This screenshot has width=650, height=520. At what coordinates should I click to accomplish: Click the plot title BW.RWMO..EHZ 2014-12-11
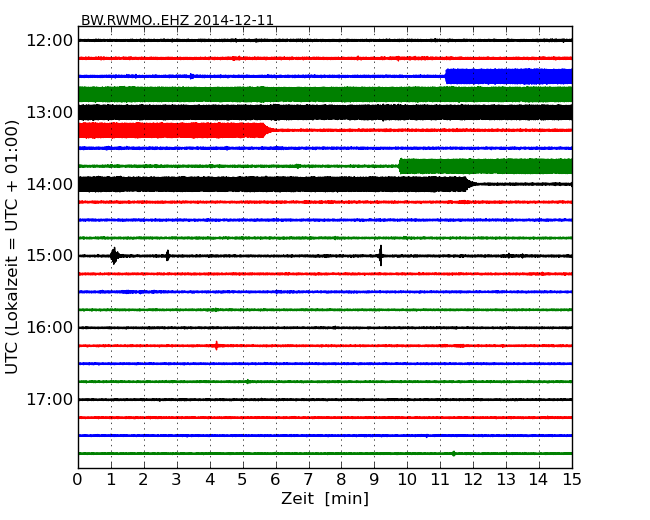(x=177, y=20)
